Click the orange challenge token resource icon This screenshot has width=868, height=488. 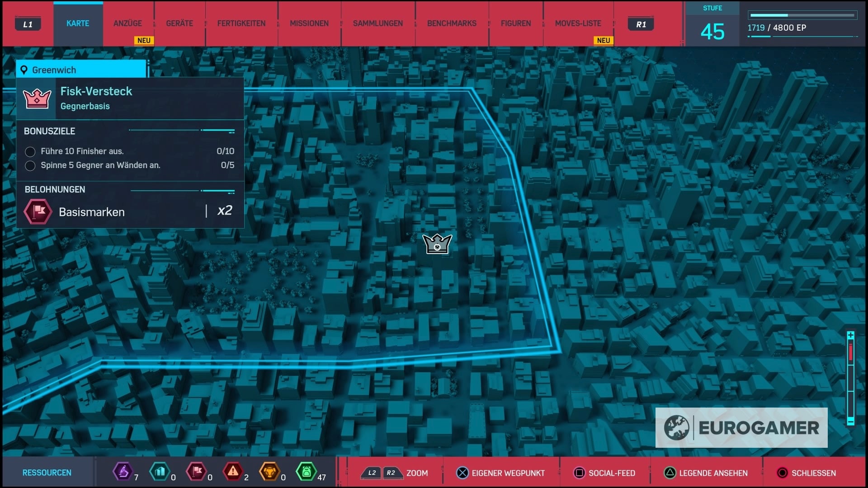(269, 472)
